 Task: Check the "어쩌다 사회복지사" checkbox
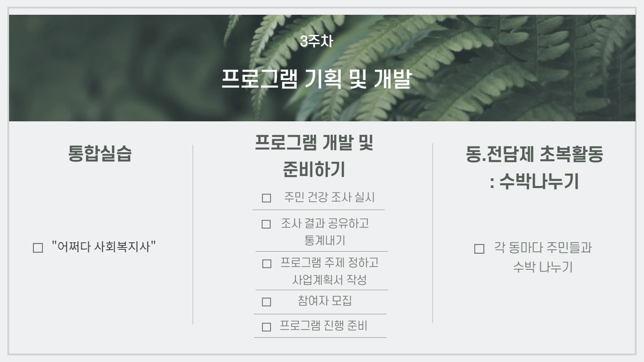pyautogui.click(x=38, y=248)
